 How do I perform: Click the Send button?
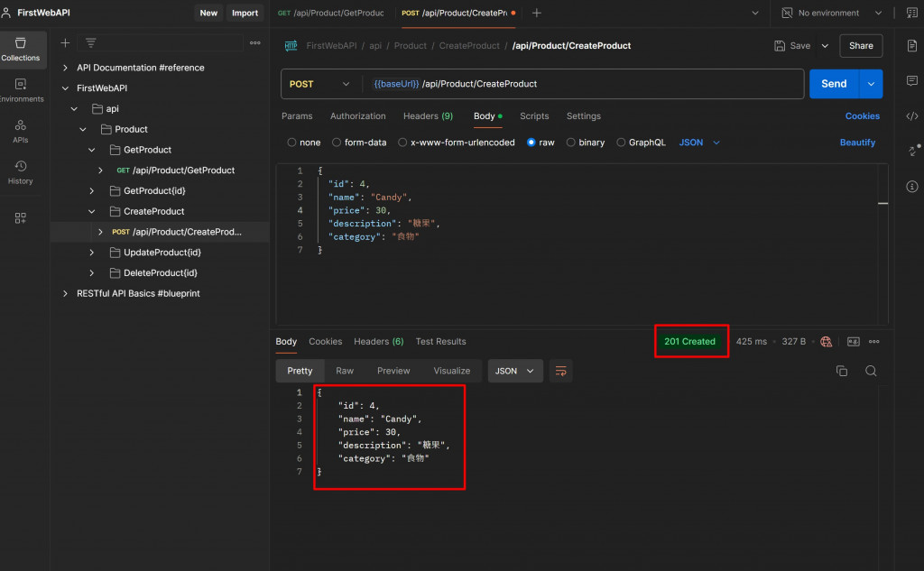point(835,84)
